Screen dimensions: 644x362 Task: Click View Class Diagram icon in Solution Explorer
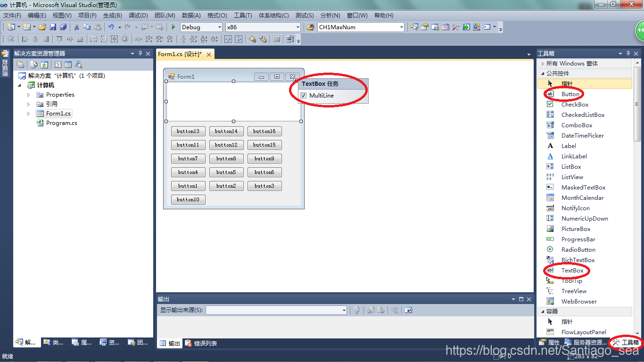pos(78,65)
